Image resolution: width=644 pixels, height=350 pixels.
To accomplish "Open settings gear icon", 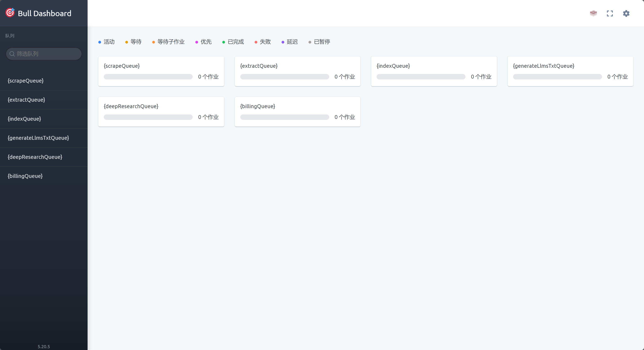I will (626, 13).
